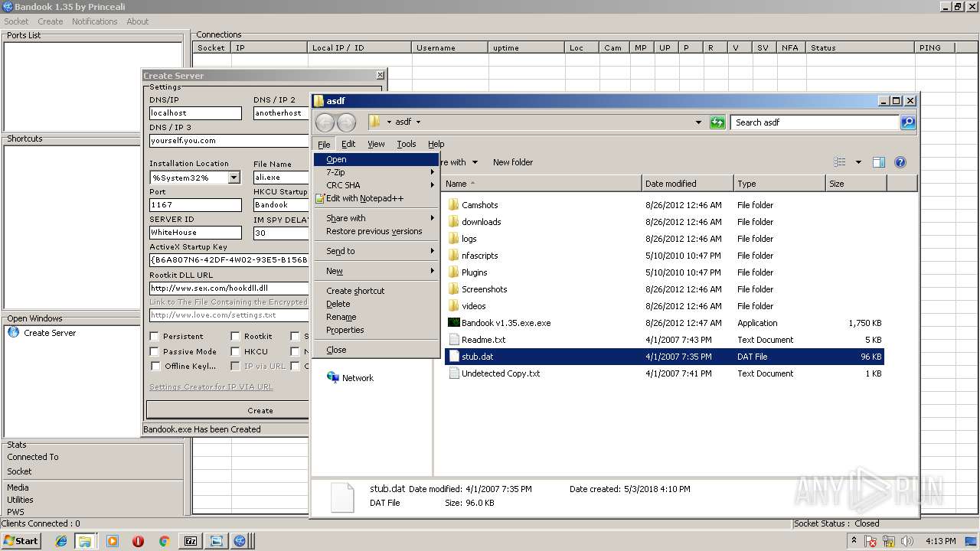Click the folder icon in the address bar
Screen dimensions: 980x551
[x=374, y=122]
